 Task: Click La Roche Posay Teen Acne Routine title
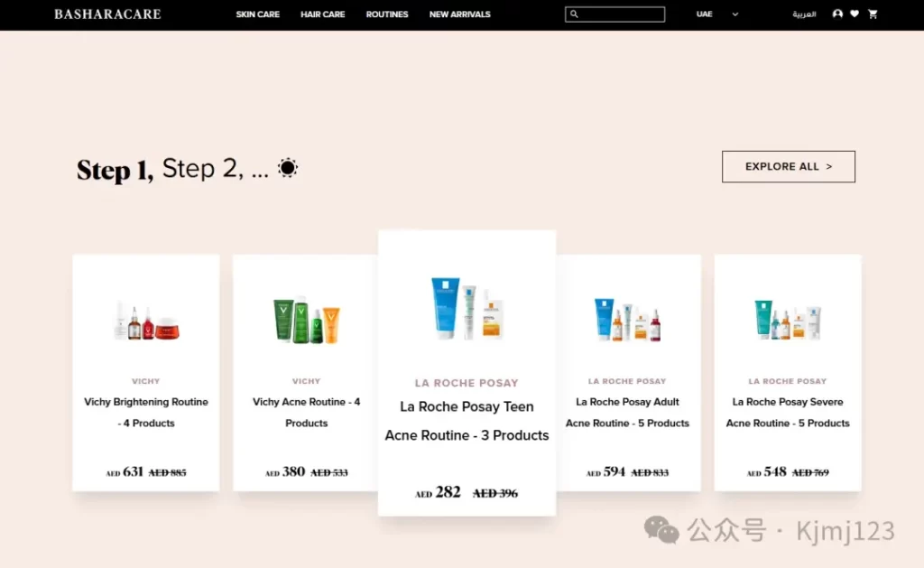[x=467, y=421]
